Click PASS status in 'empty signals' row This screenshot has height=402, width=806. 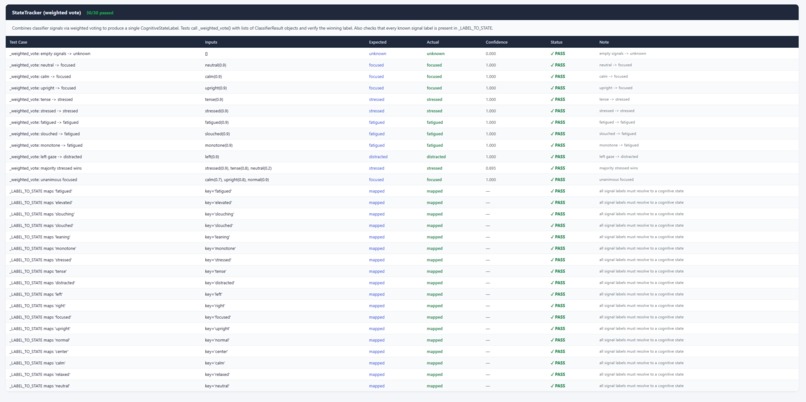coord(558,53)
